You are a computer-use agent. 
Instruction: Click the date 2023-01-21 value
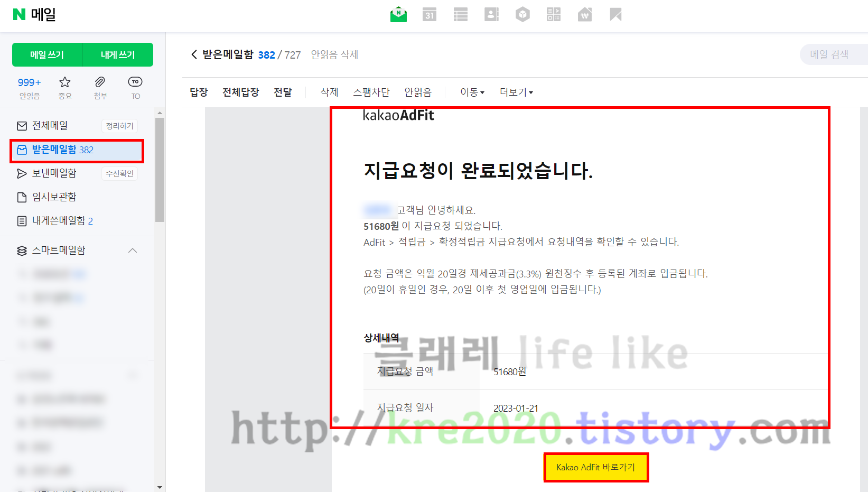[516, 408]
